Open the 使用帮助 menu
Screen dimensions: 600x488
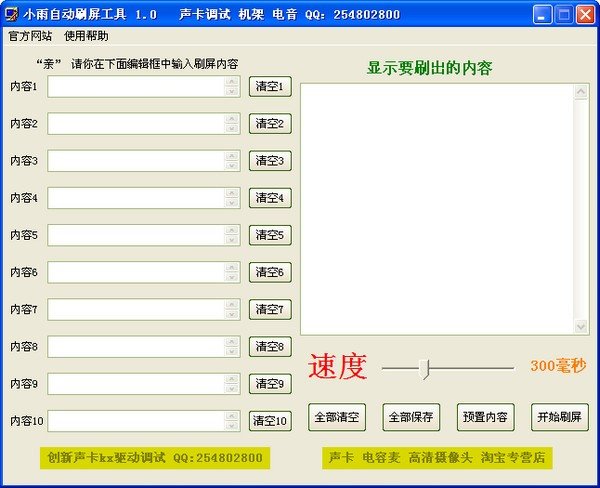click(x=86, y=35)
